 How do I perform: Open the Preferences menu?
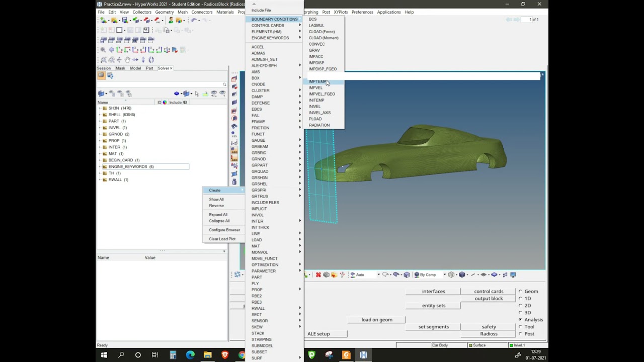(362, 12)
